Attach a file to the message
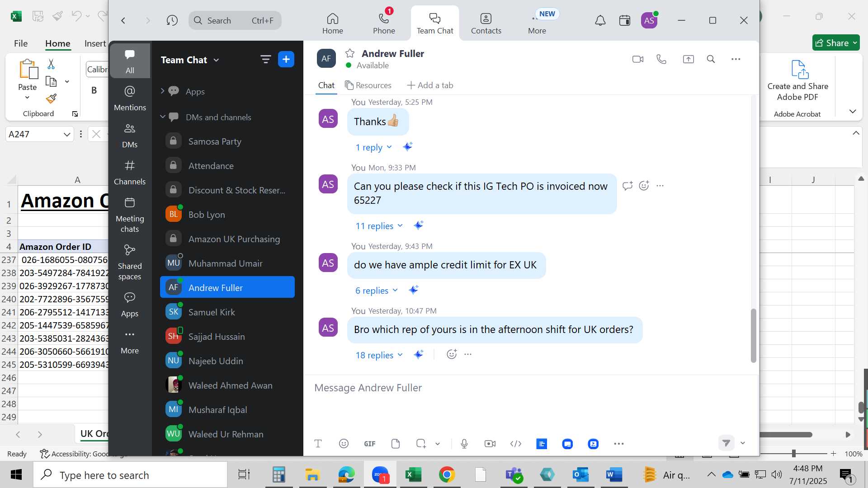This screenshot has width=868, height=488. [x=396, y=444]
